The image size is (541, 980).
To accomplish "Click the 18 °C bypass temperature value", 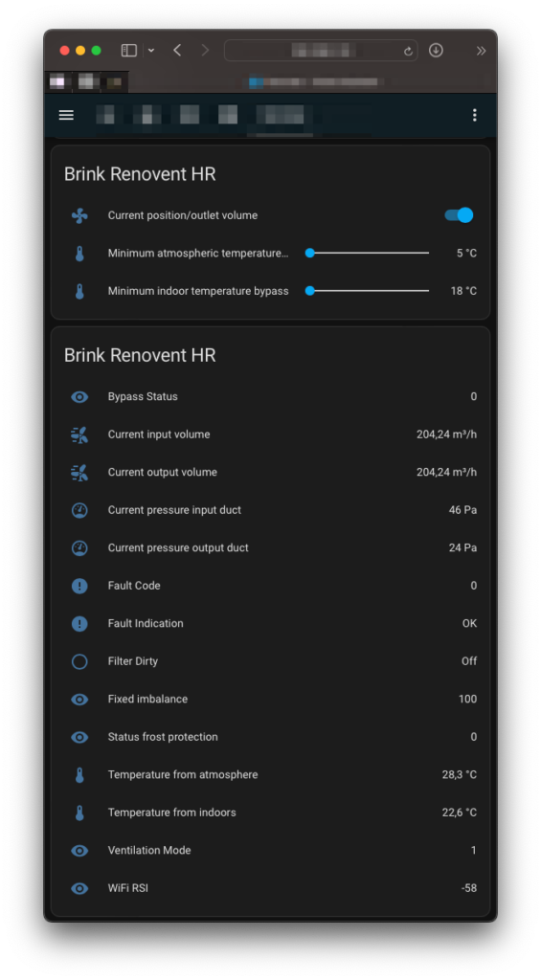I will click(x=463, y=291).
